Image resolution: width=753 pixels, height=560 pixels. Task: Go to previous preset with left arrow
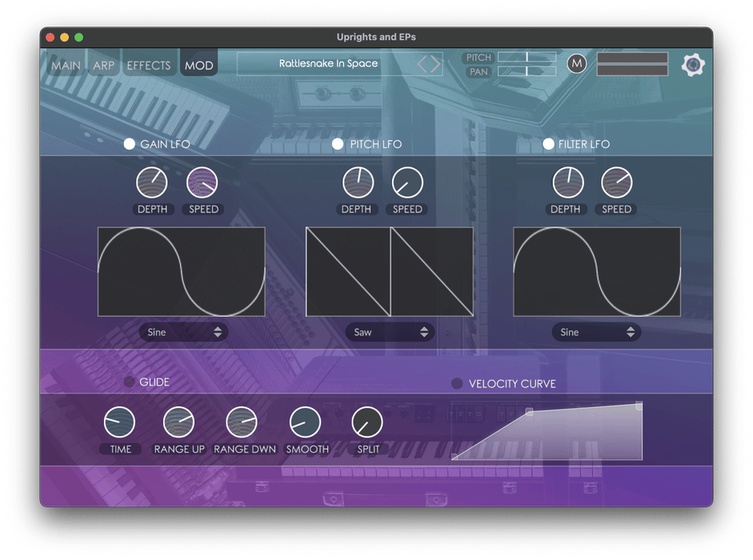[x=423, y=65]
